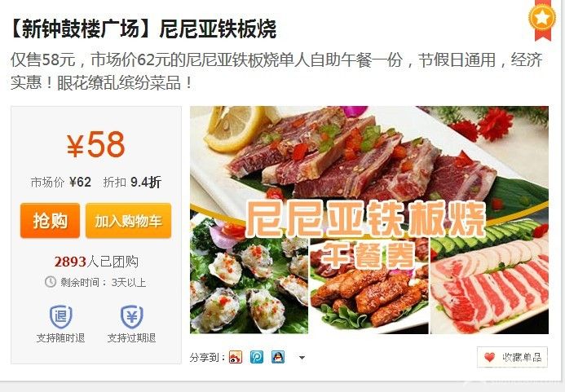The image size is (565, 392).
Task: Open the 尼尼亚铁板烧 deal title link
Action: click(143, 29)
